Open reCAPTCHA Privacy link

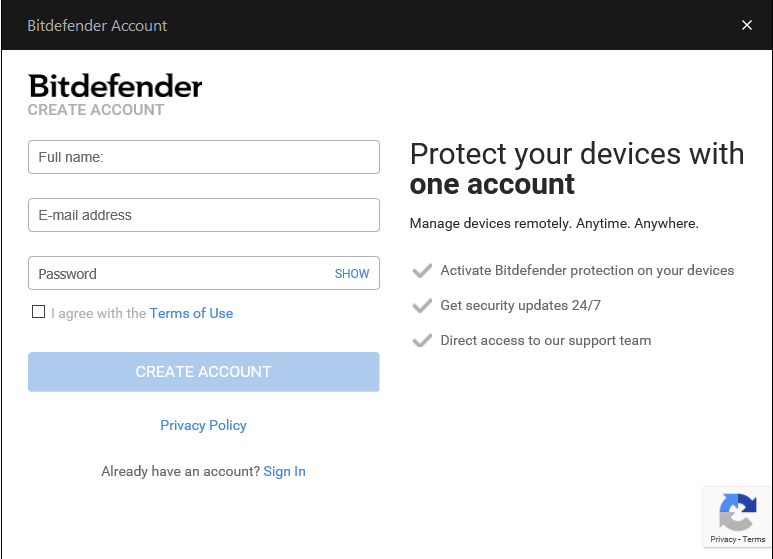723,539
